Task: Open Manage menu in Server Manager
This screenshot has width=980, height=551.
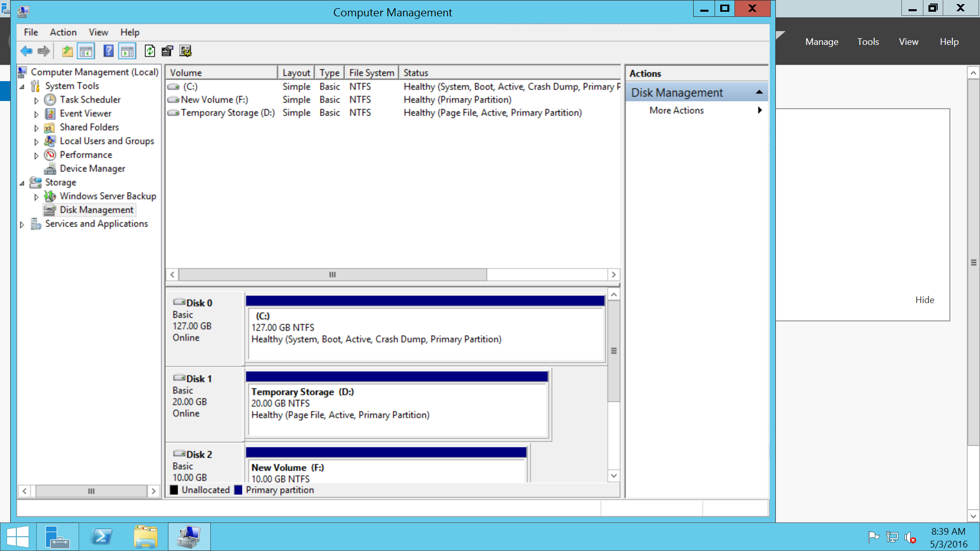Action: pyautogui.click(x=822, y=42)
